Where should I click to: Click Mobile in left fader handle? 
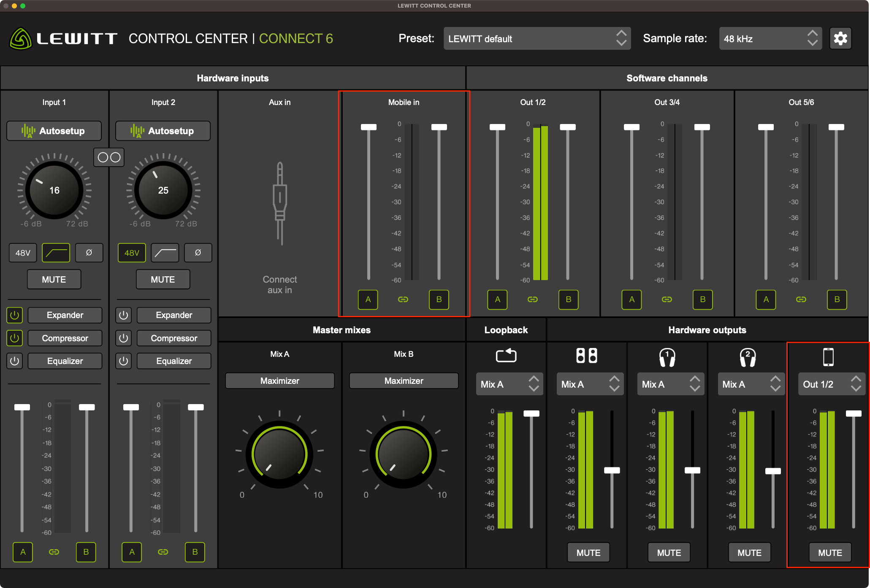(x=369, y=127)
